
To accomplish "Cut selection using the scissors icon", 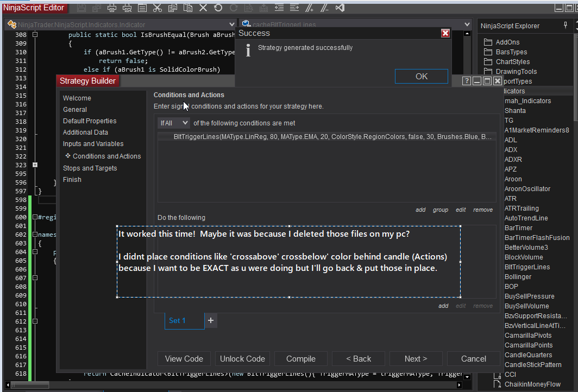I will pos(158,8).
